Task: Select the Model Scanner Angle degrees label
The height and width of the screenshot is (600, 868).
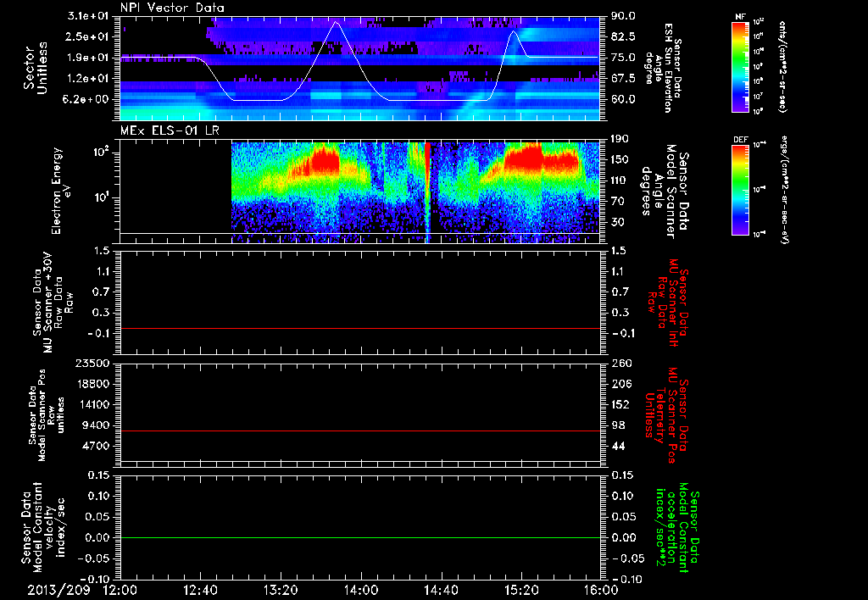Action: point(665,191)
